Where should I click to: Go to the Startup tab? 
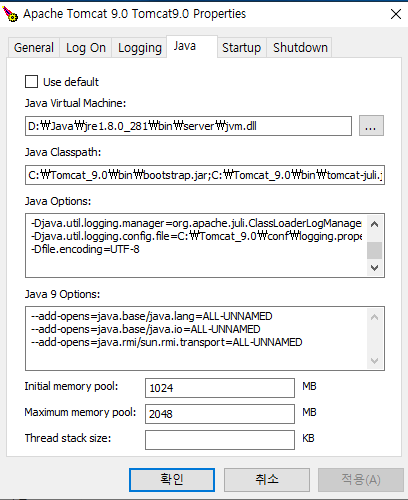click(241, 48)
